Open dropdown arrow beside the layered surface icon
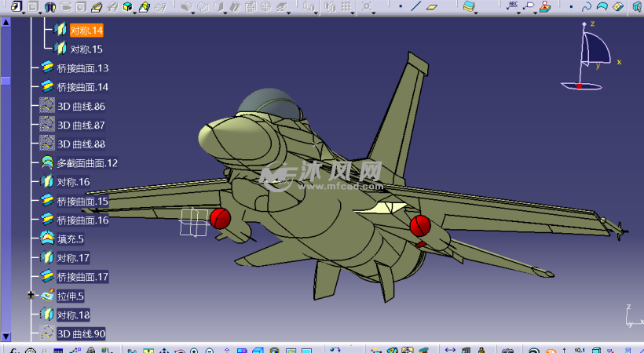This screenshot has height=353, width=644. (476, 13)
